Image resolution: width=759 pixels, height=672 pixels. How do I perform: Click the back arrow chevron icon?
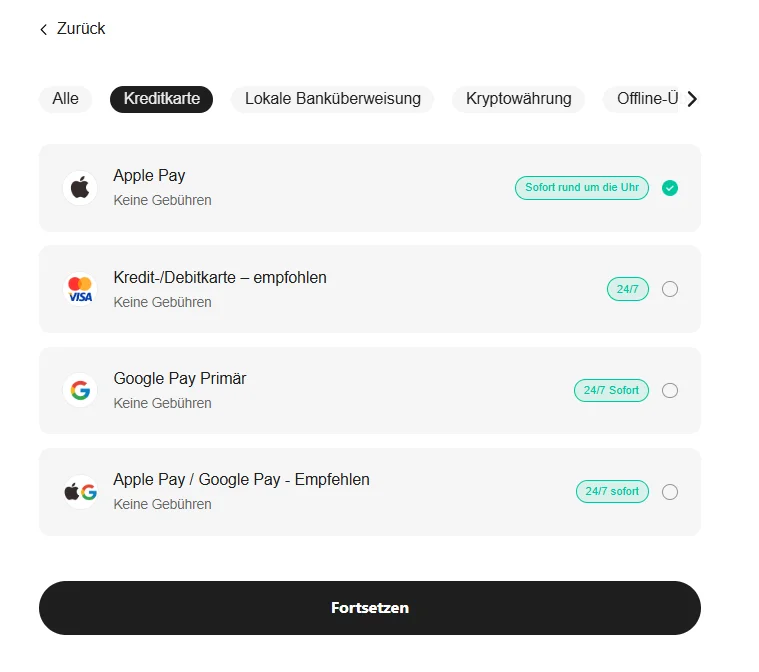44,30
